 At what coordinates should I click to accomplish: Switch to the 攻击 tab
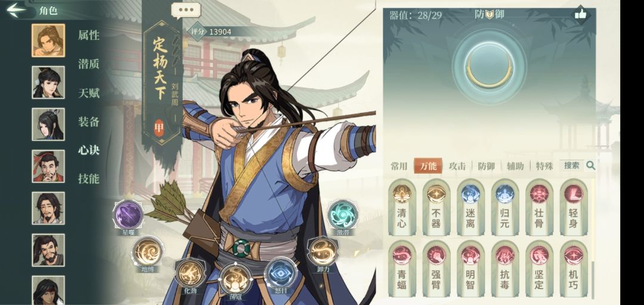457,166
